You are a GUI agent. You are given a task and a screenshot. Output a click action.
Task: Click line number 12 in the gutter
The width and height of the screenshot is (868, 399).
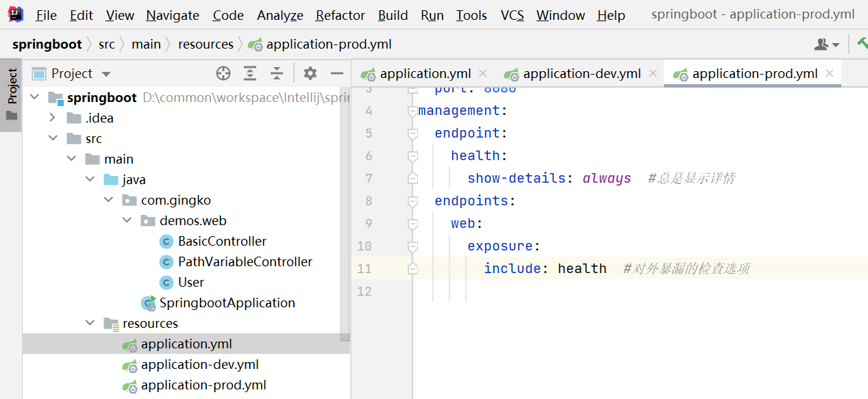coord(364,291)
